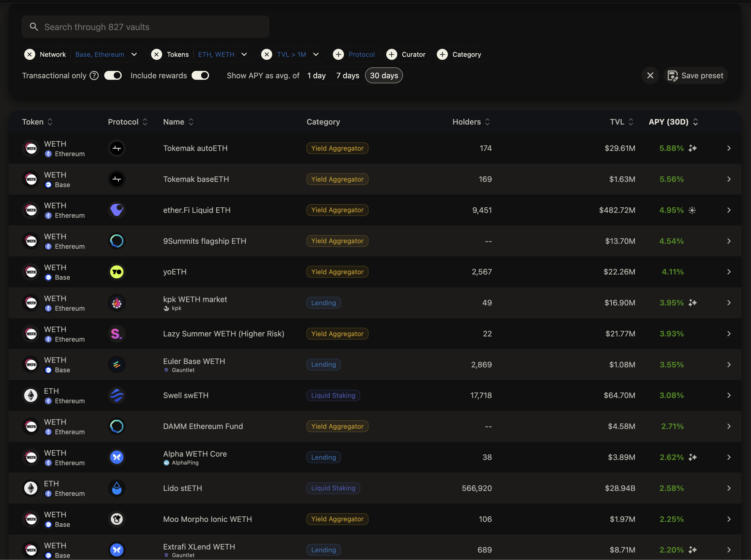Select the 30 days APY average option
751x560 pixels.
(x=383, y=75)
